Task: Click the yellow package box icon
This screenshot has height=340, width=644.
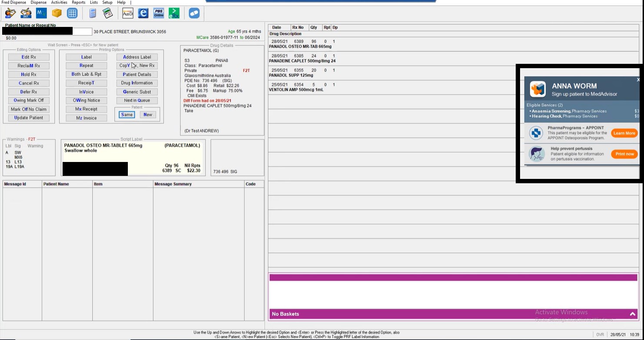Action: (57, 13)
